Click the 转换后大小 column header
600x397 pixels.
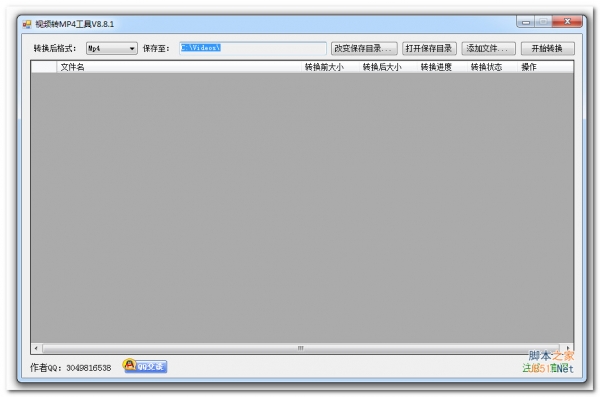pyautogui.click(x=388, y=67)
